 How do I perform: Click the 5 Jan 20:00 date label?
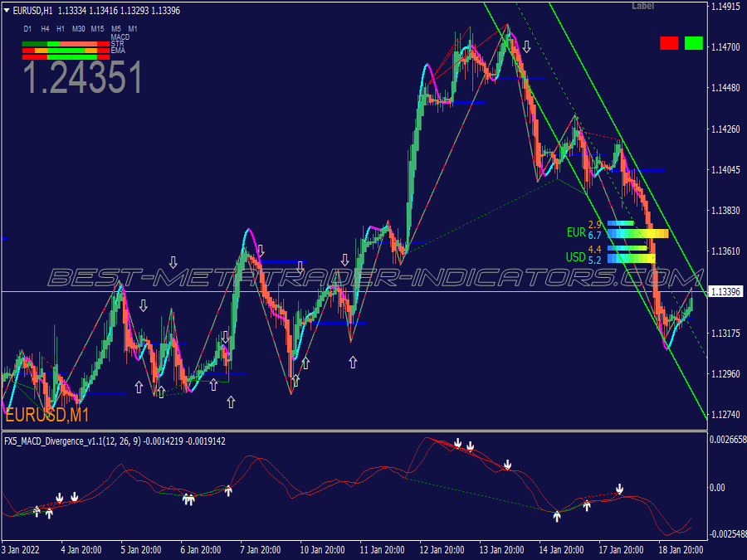click(x=141, y=550)
